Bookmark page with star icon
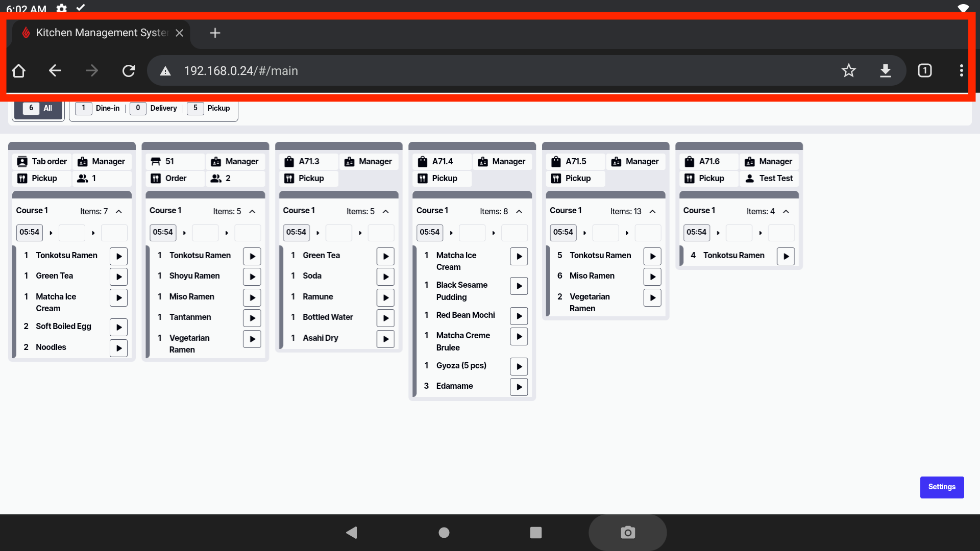The height and width of the screenshot is (551, 980). [848, 70]
